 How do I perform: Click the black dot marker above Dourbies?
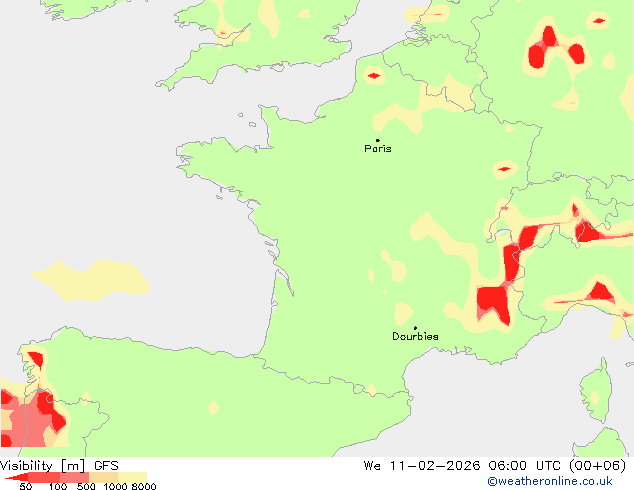coord(415,328)
